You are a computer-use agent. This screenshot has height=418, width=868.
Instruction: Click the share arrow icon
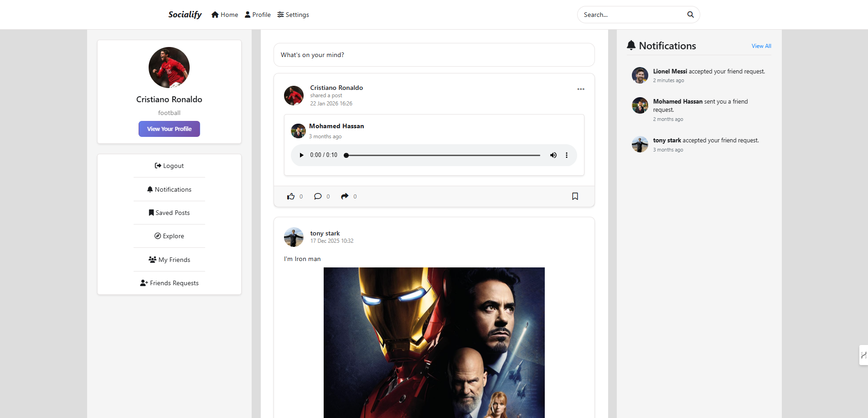point(345,196)
